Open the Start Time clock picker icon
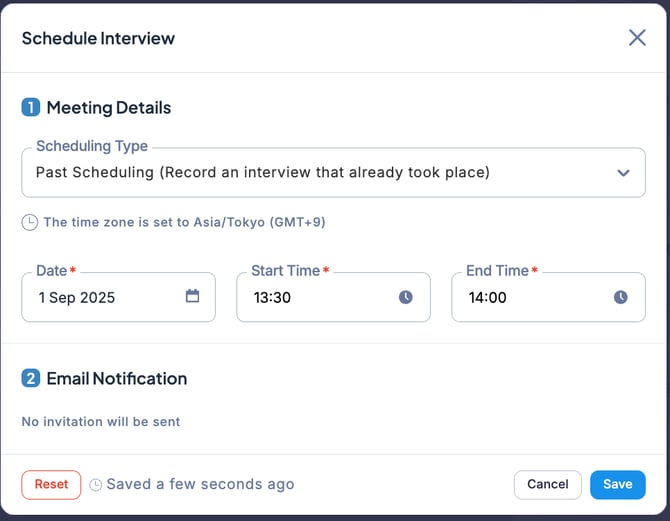This screenshot has width=670, height=521. point(406,297)
